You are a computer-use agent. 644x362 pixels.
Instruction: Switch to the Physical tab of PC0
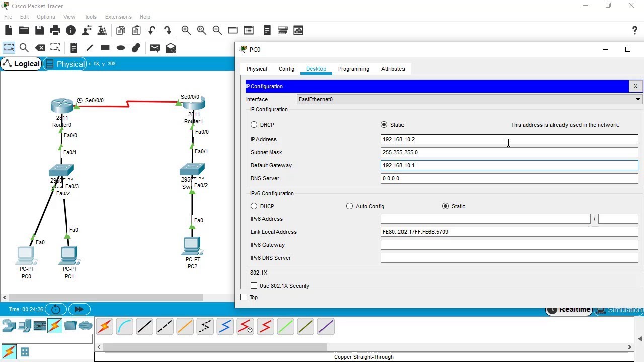click(257, 69)
